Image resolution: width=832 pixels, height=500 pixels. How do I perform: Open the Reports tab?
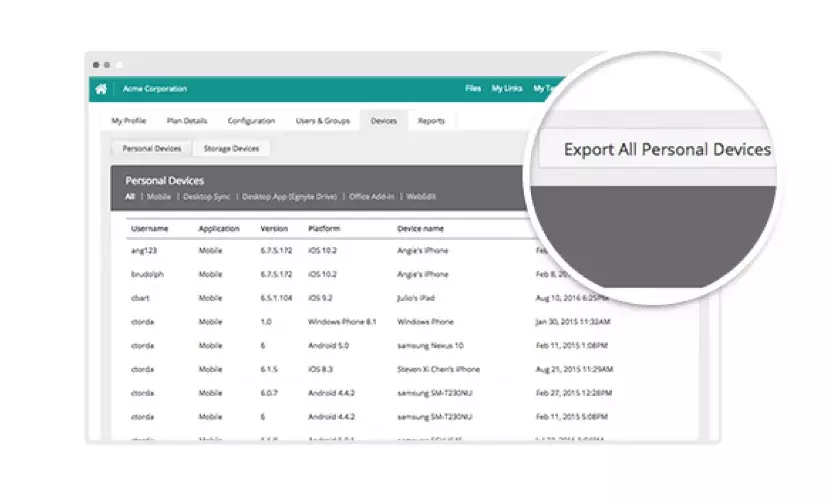431,120
